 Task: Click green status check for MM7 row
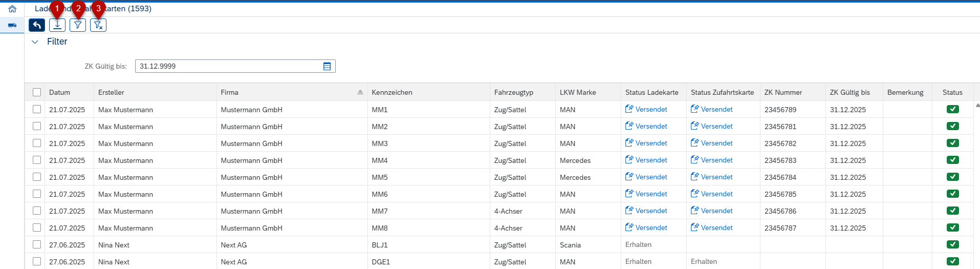953,211
